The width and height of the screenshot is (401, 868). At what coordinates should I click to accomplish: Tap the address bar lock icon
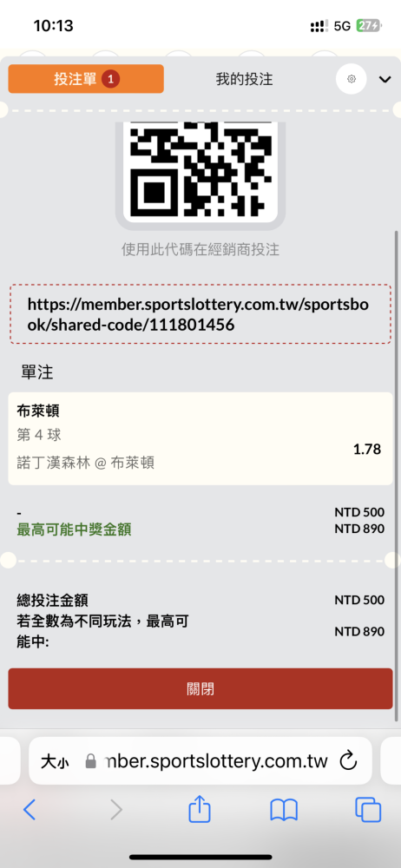(90, 761)
